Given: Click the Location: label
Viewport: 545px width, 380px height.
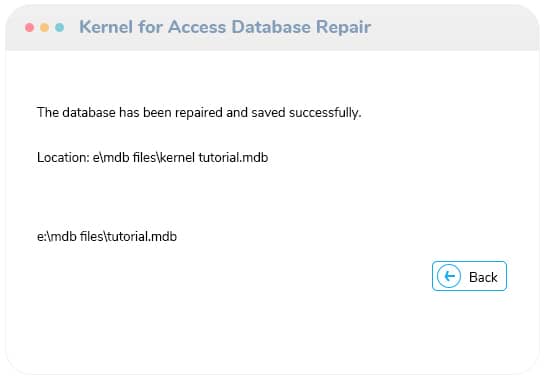Looking at the screenshot, I should [63, 157].
